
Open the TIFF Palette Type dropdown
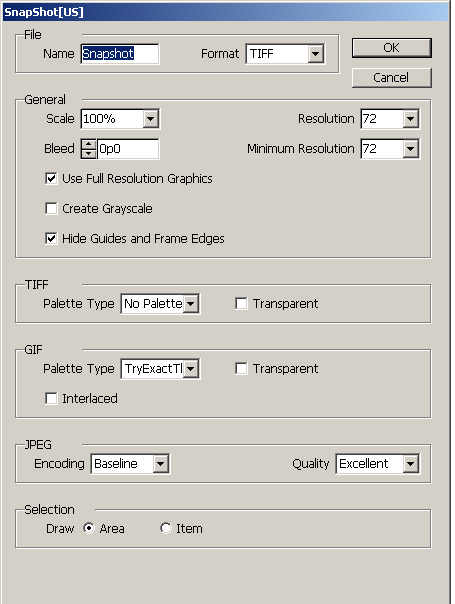160,304
